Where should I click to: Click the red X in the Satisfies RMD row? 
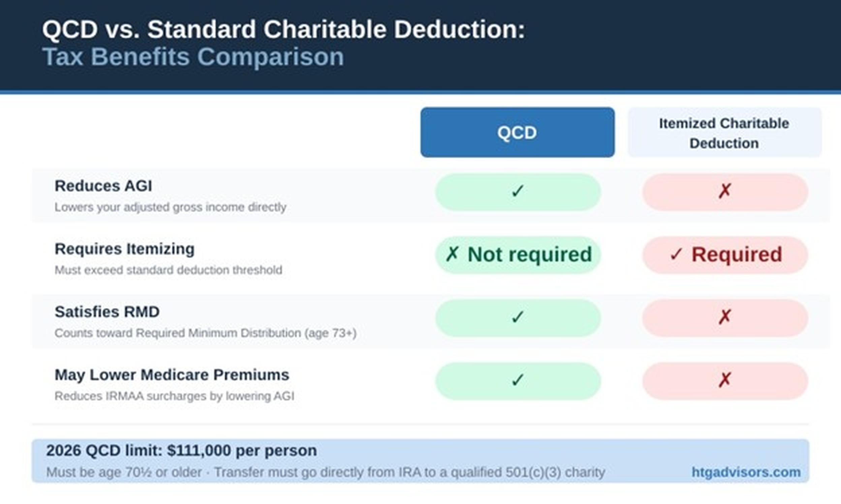[x=724, y=317]
